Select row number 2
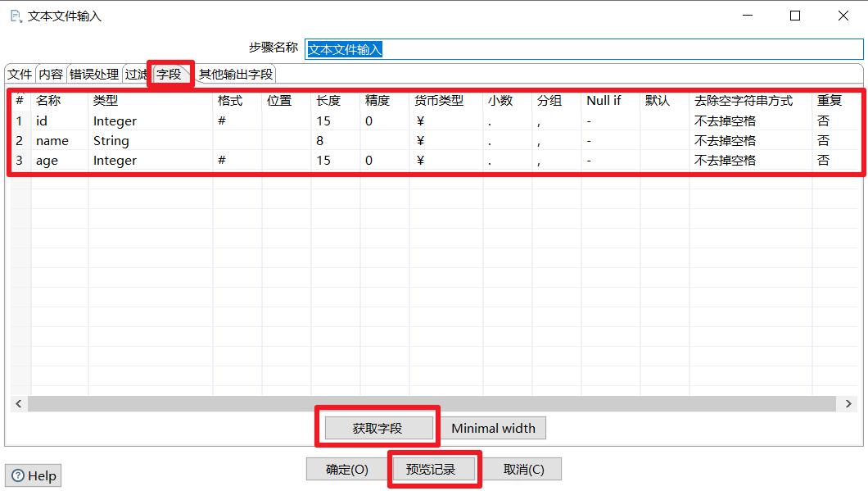 20,141
